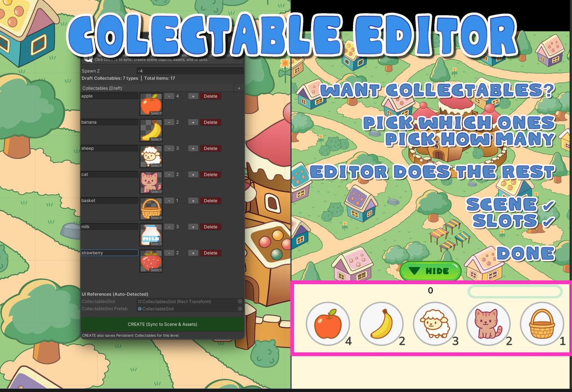Open object picker for CollectablesSlot field

[x=240, y=301]
